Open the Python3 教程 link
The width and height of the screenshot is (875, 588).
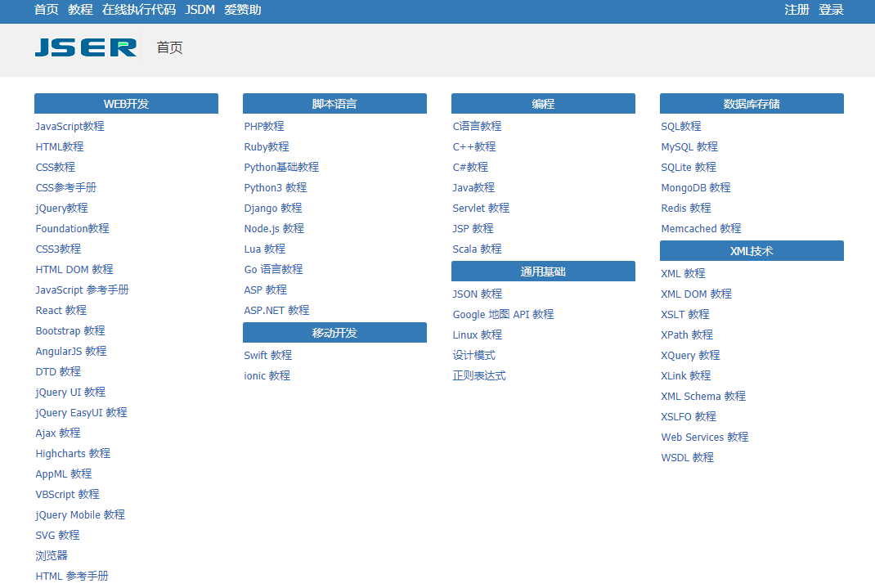pyautogui.click(x=276, y=187)
